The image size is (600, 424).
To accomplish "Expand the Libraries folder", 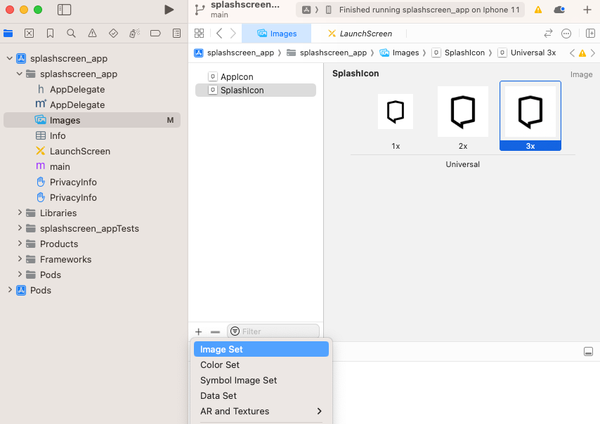I will 21,213.
